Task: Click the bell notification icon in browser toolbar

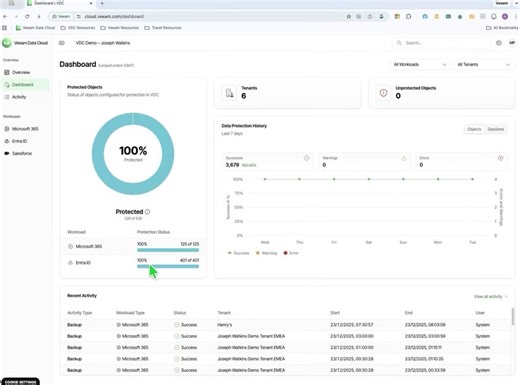Action: [x=494, y=16]
